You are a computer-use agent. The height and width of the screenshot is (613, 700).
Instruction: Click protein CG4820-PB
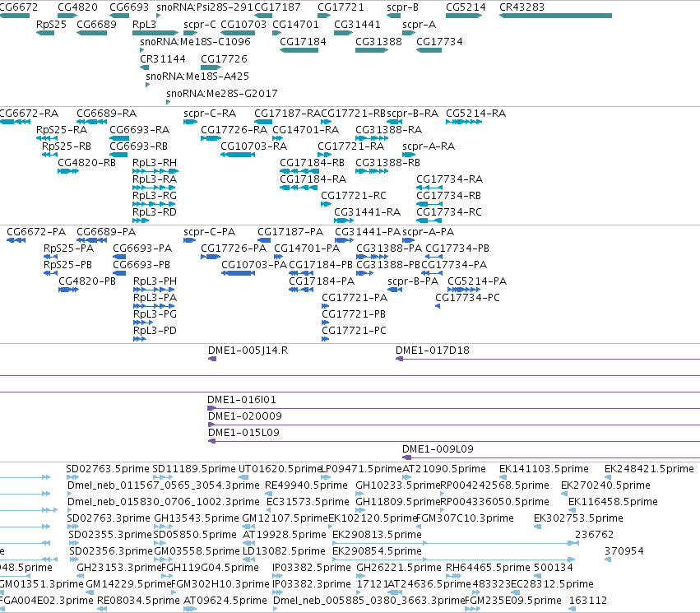point(87,281)
